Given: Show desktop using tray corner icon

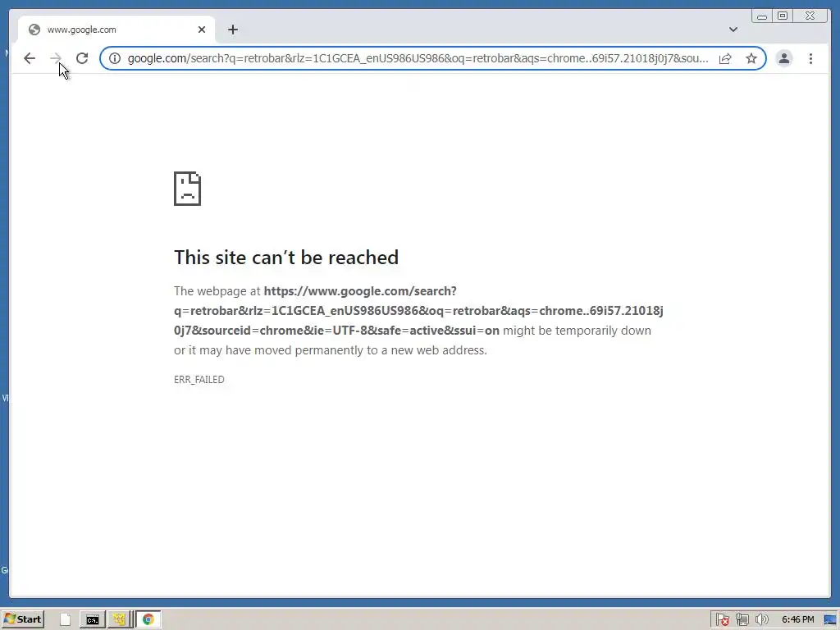Looking at the screenshot, I should [830, 620].
